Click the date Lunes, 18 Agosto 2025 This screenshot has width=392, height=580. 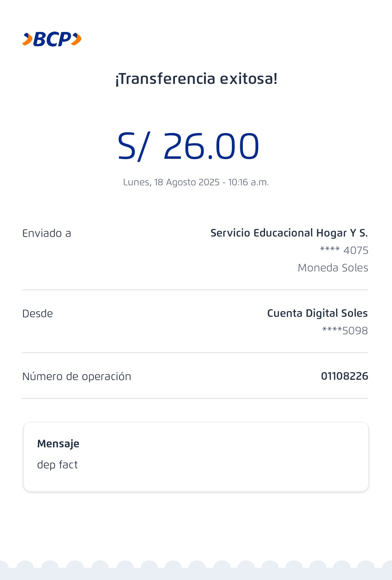171,182
